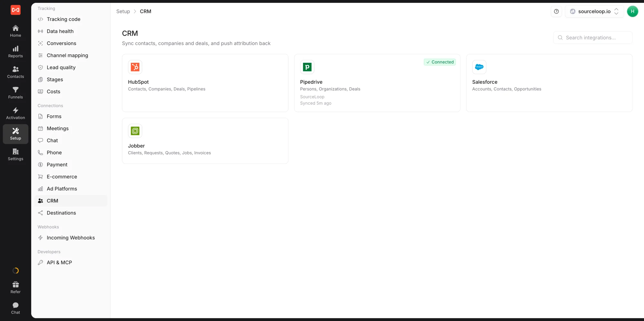Select Channel mapping in sidebar
This screenshot has width=644, height=321.
point(71,55)
